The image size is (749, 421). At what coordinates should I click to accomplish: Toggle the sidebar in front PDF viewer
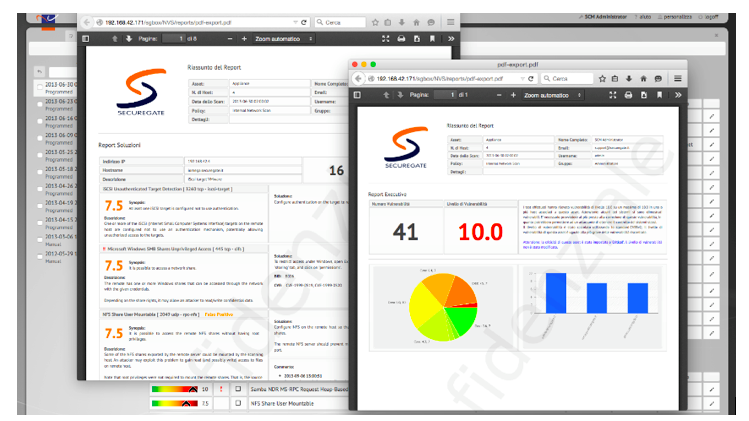(x=358, y=95)
